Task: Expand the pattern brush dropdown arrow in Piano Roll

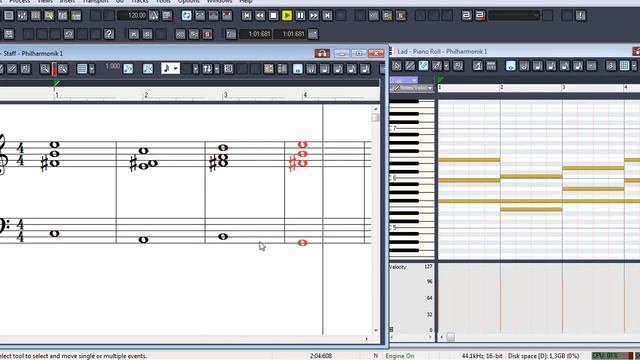Action: (447, 66)
